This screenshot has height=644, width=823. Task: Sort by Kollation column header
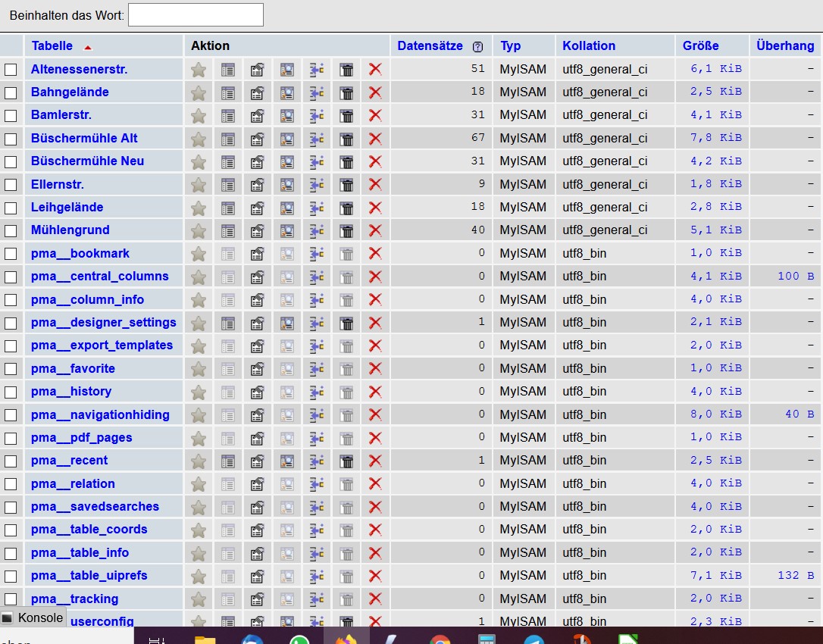click(x=589, y=46)
